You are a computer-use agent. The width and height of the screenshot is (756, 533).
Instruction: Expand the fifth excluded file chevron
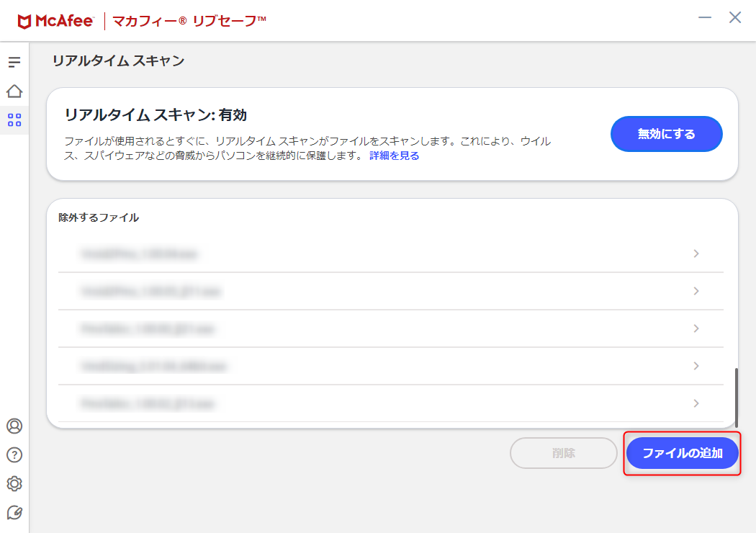point(696,403)
